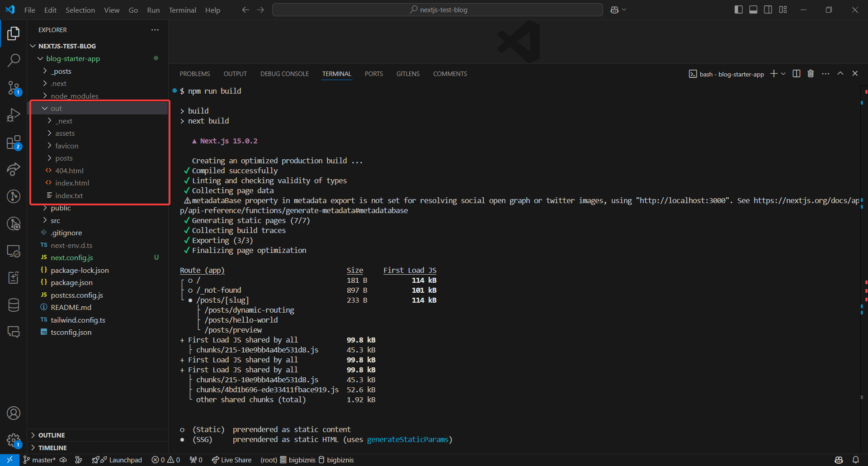
Task: Create a new terminal with plus icon
Action: tap(774, 73)
